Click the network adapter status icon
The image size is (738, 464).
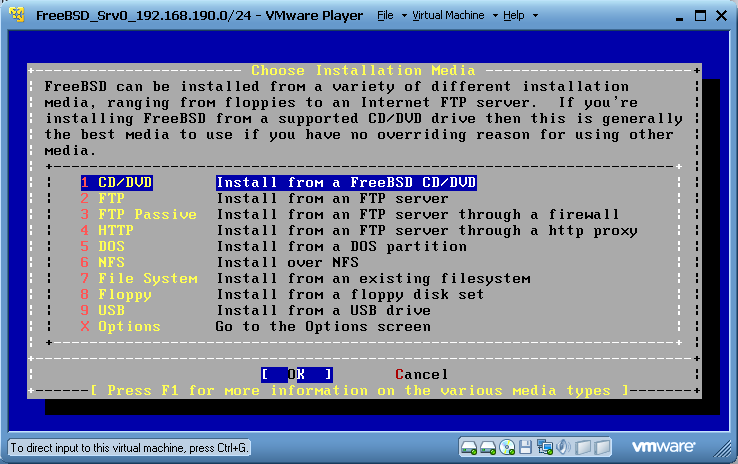pos(545,447)
